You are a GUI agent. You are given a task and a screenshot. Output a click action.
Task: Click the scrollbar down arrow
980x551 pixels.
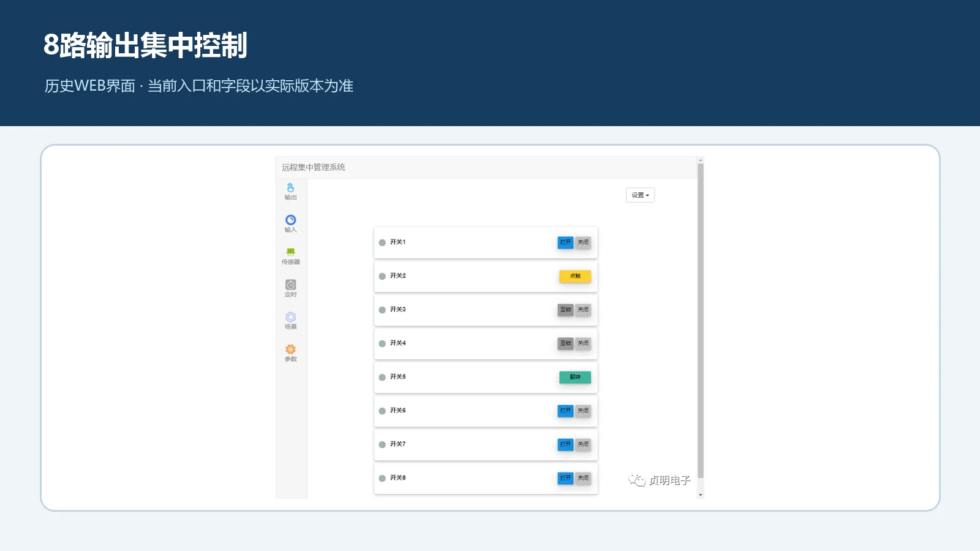[x=701, y=495]
